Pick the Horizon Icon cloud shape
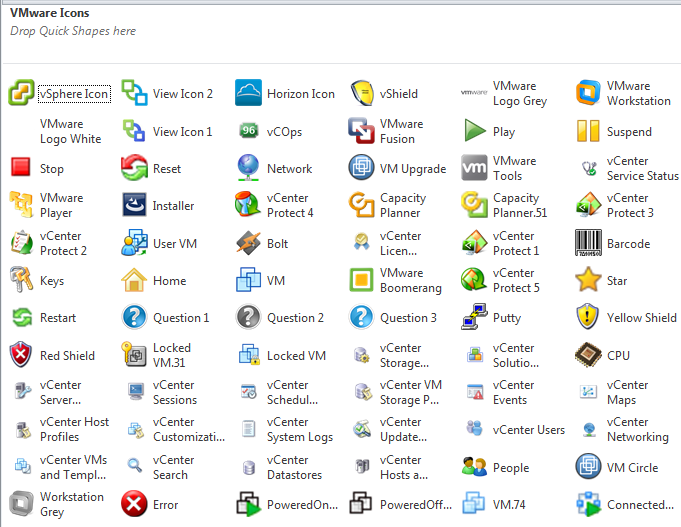 coord(248,93)
